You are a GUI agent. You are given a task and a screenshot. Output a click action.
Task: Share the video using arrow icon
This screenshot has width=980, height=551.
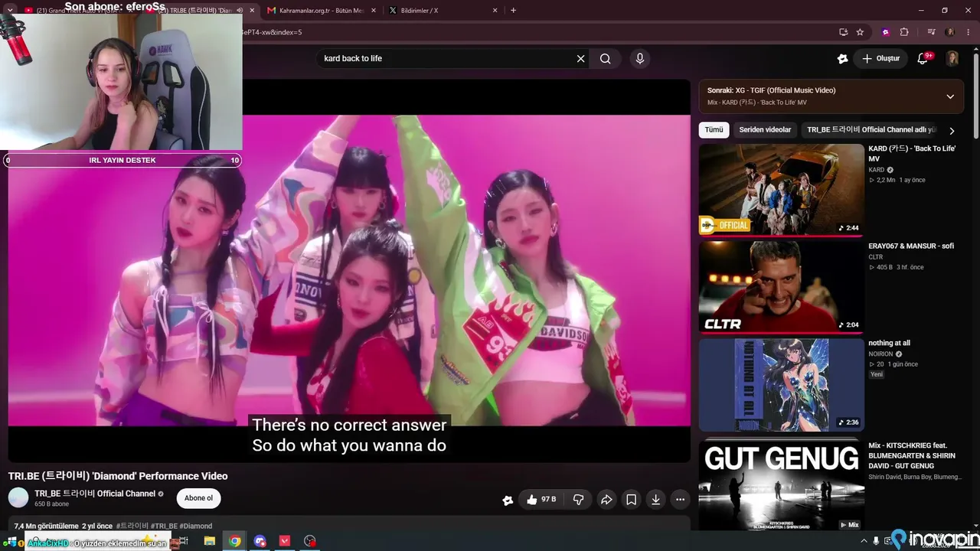(606, 500)
